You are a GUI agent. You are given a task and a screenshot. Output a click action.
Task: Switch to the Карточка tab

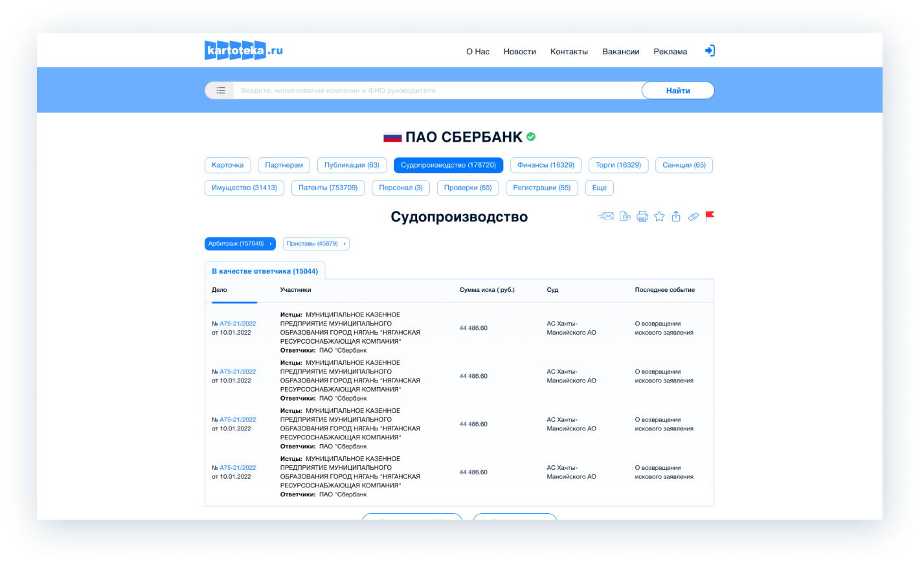tap(228, 165)
